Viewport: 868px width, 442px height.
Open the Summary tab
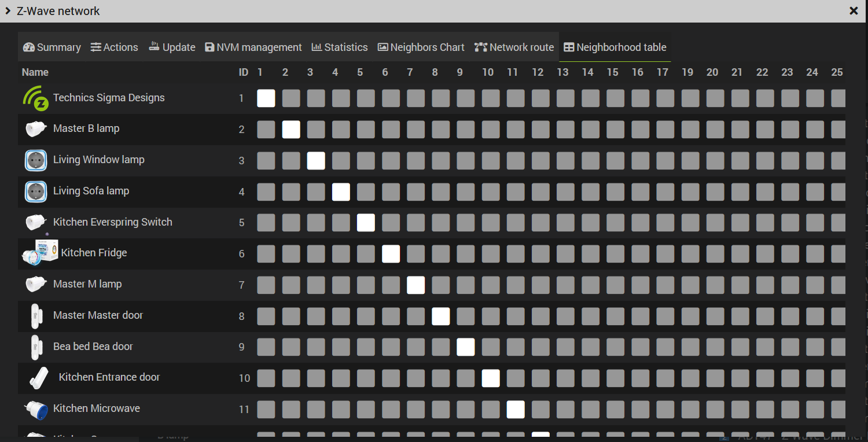click(x=52, y=47)
